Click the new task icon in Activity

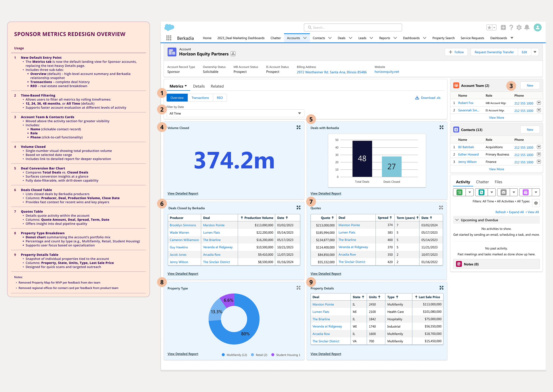click(x=459, y=192)
